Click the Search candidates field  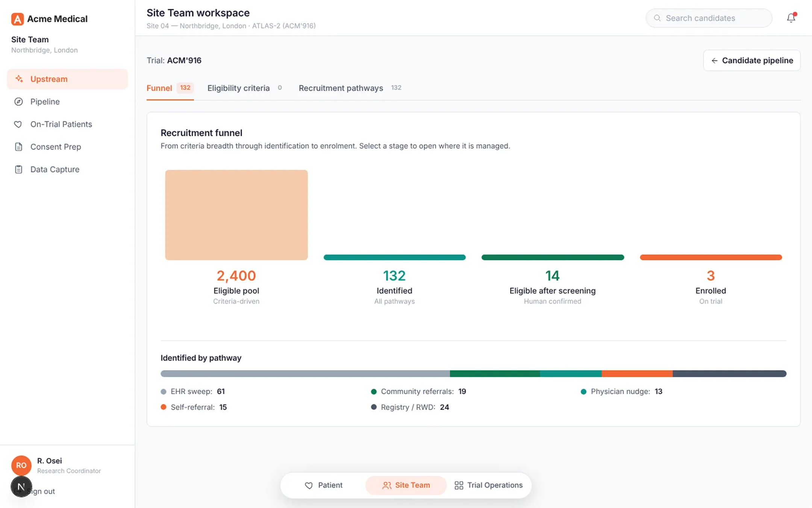coord(709,18)
